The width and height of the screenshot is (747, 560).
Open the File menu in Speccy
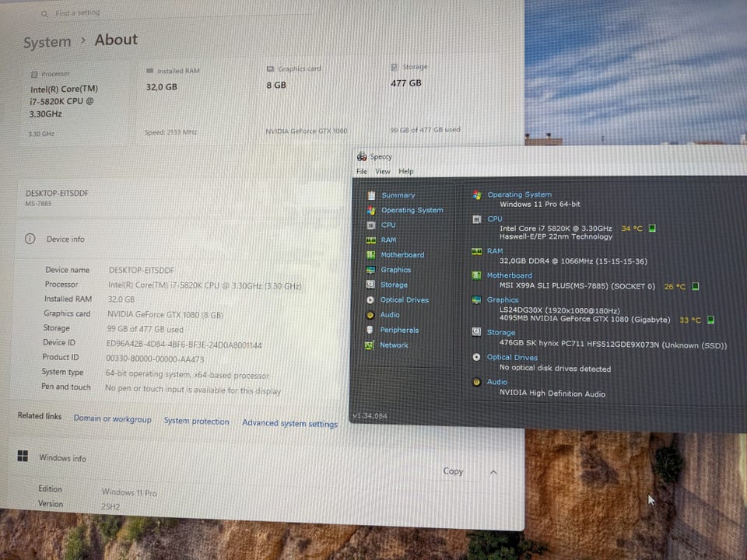pos(362,171)
